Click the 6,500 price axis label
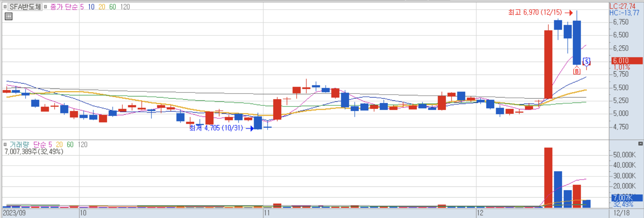644x218 pixels. coord(621,35)
